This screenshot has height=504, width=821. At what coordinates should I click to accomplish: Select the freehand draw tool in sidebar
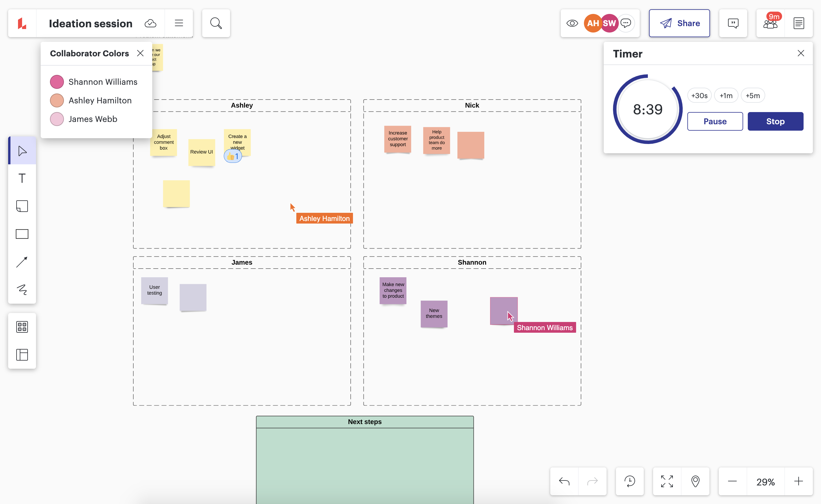(22, 289)
